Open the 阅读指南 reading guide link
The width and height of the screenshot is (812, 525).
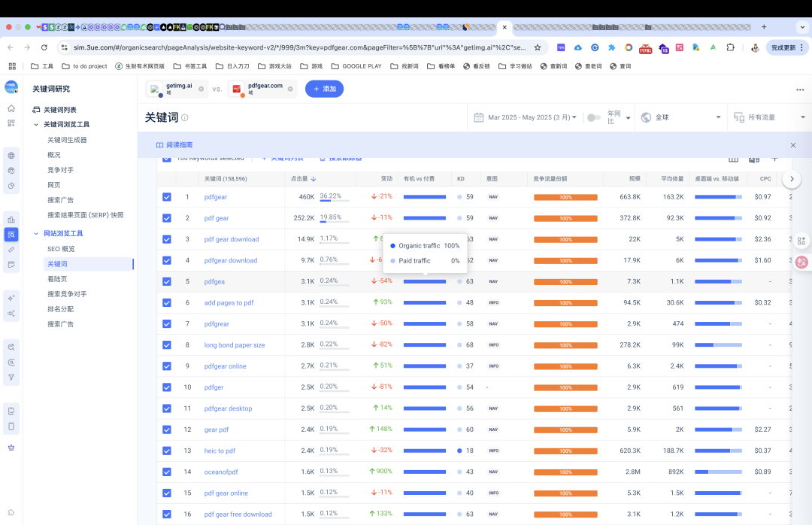point(174,145)
